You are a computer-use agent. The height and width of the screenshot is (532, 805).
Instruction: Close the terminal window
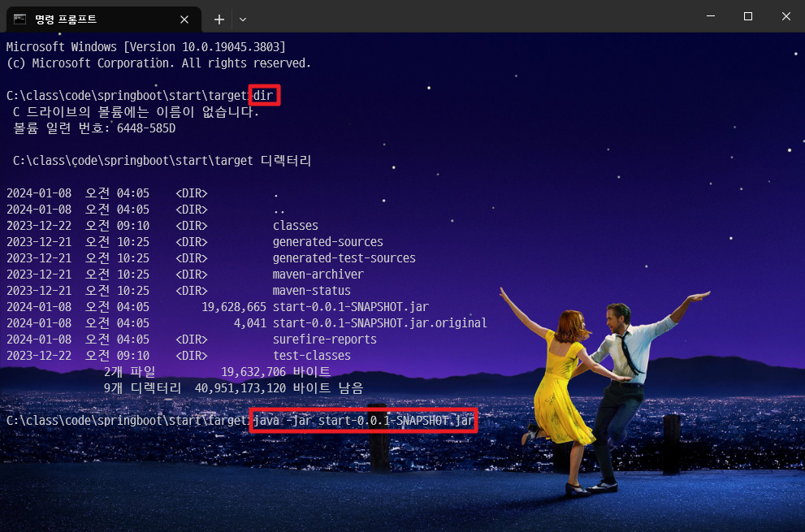pyautogui.click(x=786, y=16)
